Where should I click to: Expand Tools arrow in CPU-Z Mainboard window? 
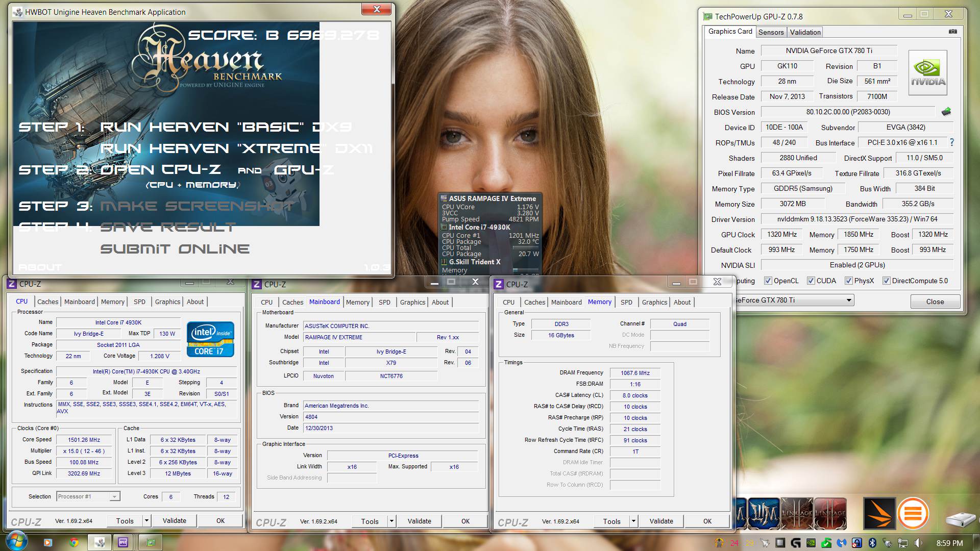[391, 521]
